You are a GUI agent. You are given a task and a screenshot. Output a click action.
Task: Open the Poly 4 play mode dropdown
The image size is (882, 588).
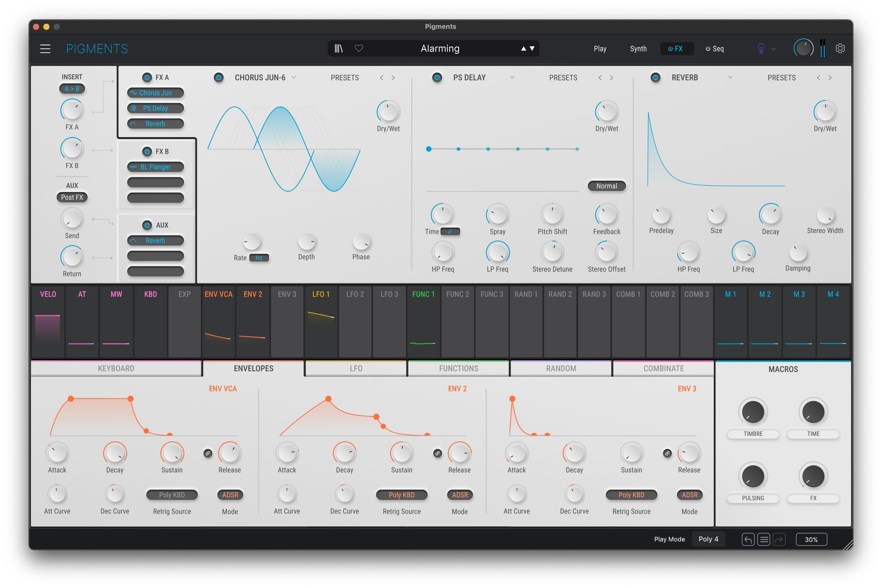[x=708, y=539]
